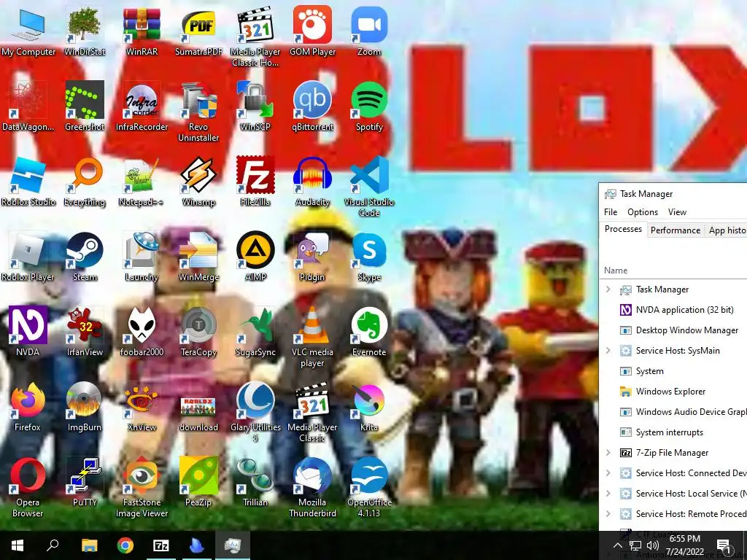Open Mozilla Thunderbird shortcut
This screenshot has width=747, height=560.
tap(312, 488)
